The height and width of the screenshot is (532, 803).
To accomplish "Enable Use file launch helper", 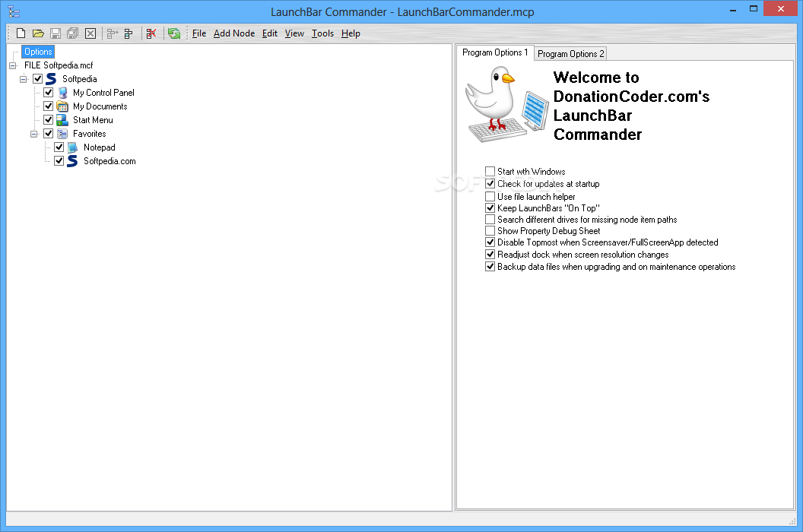I will click(490, 197).
